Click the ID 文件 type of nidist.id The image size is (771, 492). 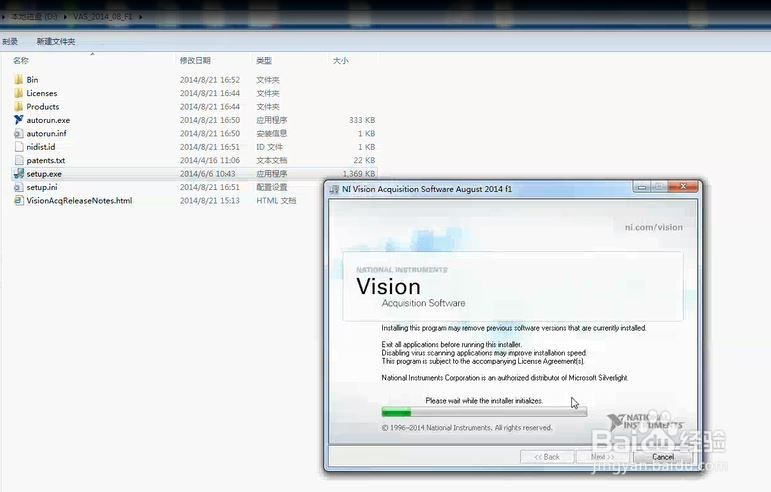point(269,147)
